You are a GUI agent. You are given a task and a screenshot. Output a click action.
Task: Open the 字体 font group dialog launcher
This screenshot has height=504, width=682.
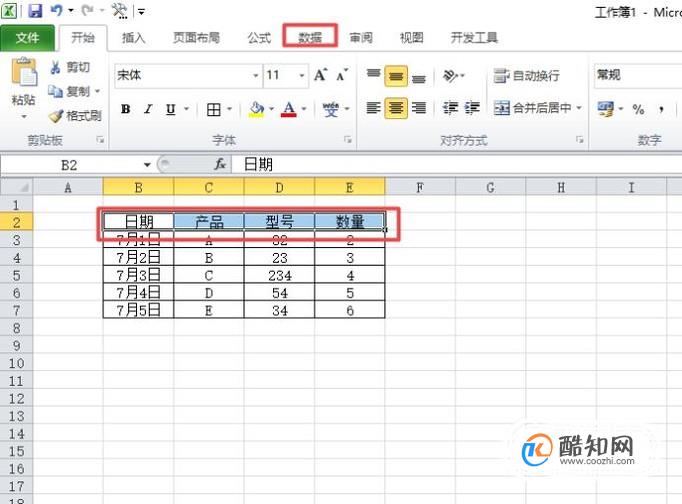click(x=348, y=140)
